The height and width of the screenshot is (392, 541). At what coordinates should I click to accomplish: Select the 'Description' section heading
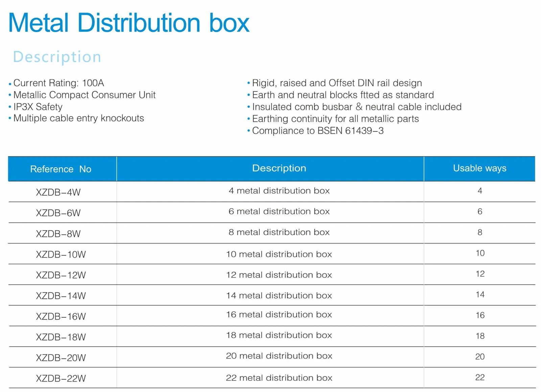tap(57, 57)
